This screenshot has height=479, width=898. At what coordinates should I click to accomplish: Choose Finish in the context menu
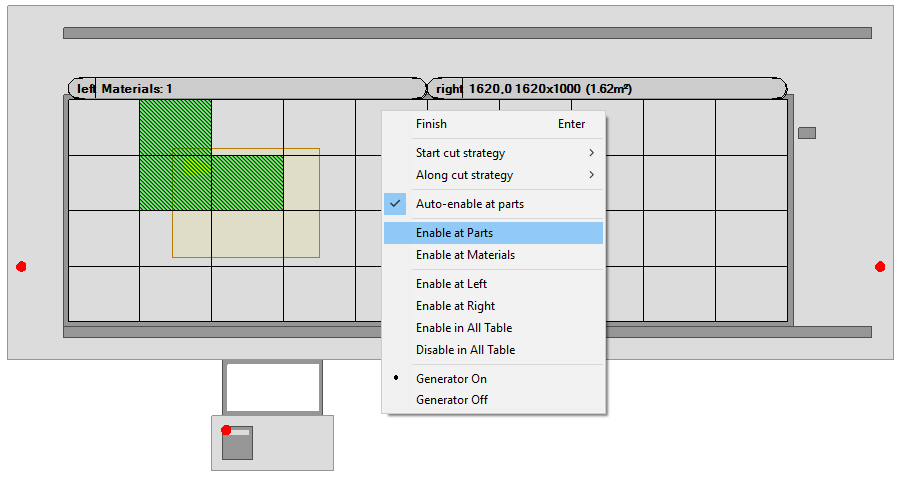493,124
